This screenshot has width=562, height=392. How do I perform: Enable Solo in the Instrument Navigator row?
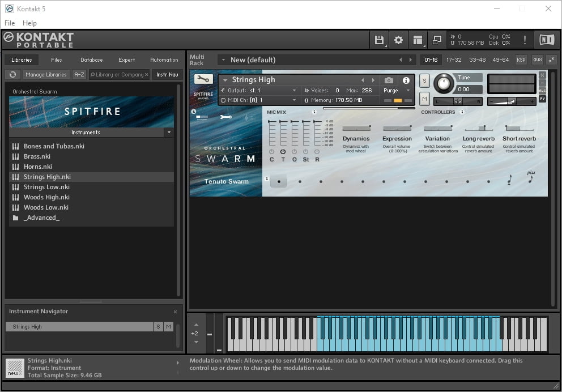(158, 326)
